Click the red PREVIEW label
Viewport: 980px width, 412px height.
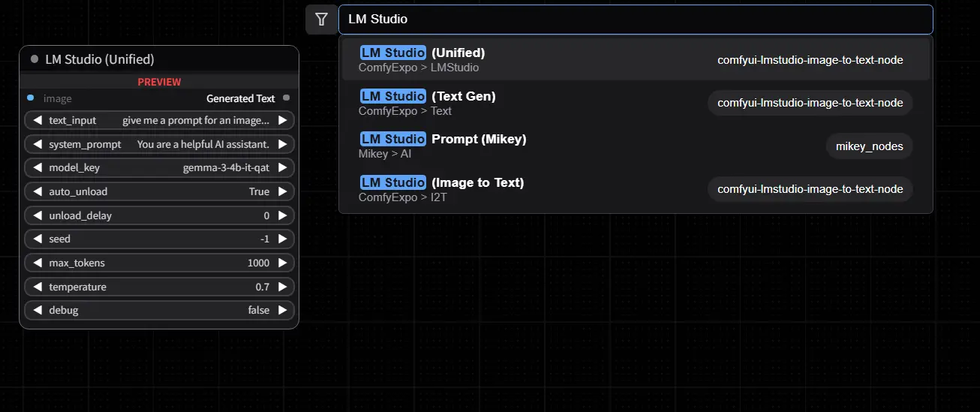pyautogui.click(x=159, y=82)
